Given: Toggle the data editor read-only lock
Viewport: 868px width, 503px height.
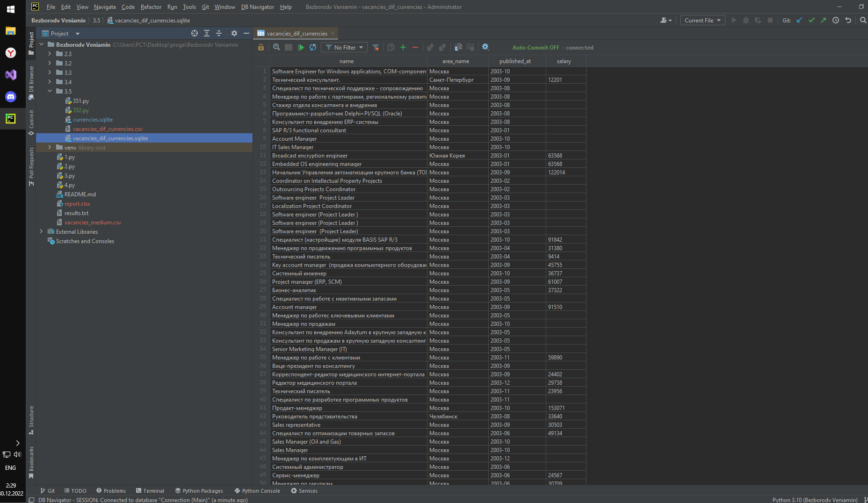Looking at the screenshot, I should [x=260, y=47].
